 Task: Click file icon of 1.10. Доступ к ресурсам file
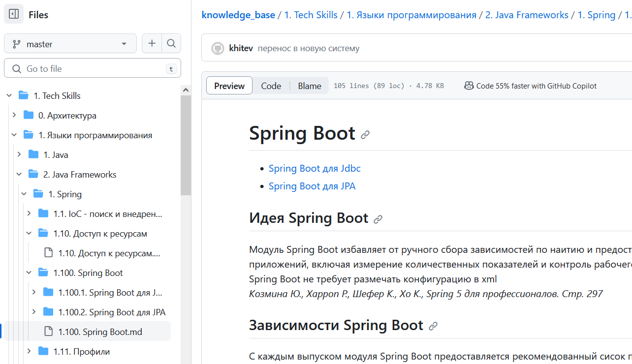(x=48, y=253)
